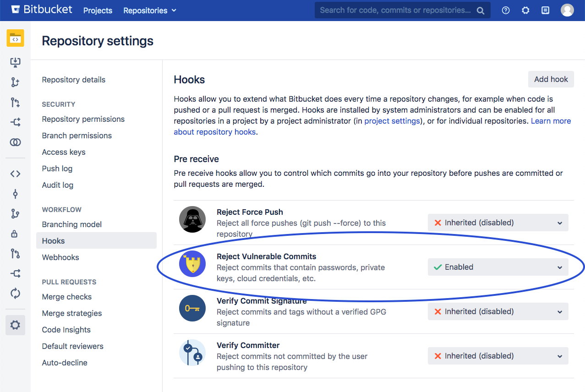
Task: Click the user avatar in top right
Action: [567, 10]
